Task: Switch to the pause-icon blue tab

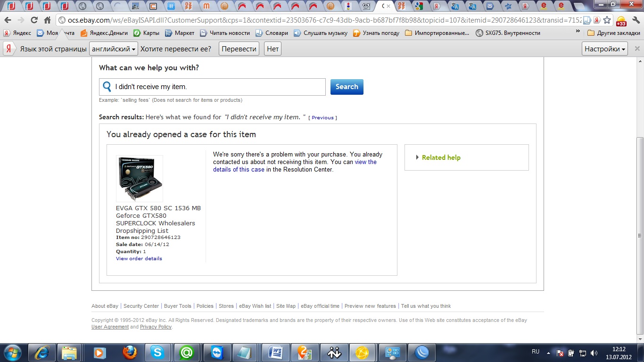Action: pos(171,6)
